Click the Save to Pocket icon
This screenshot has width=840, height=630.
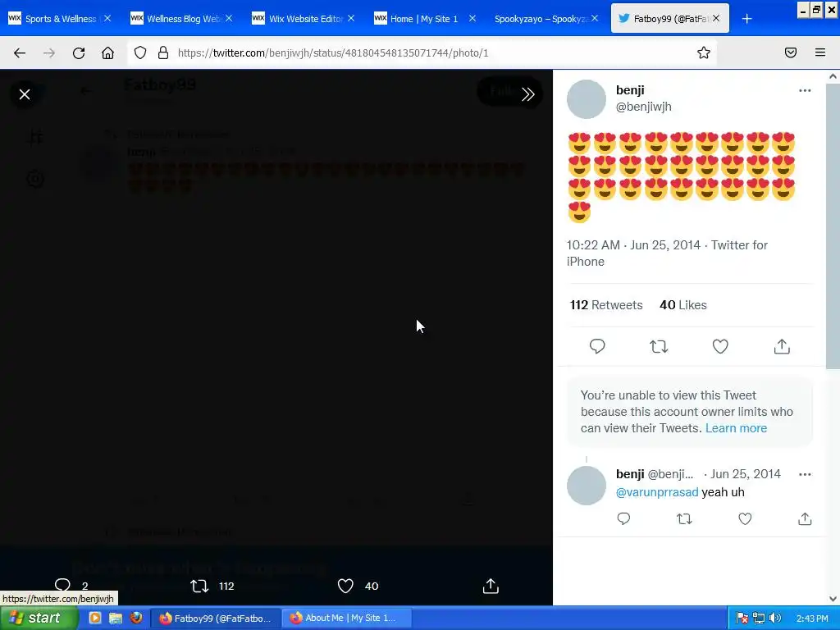pos(791,52)
